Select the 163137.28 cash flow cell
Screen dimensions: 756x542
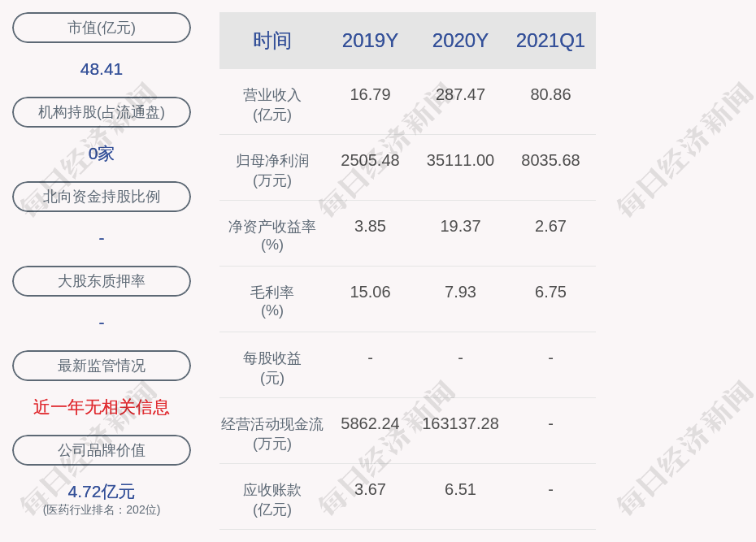click(460, 423)
